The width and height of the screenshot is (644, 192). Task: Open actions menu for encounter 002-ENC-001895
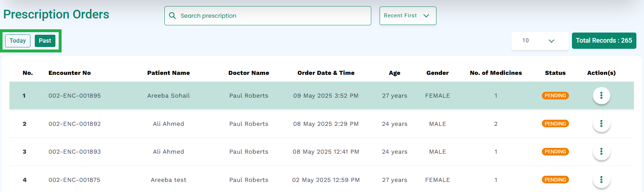(601, 95)
